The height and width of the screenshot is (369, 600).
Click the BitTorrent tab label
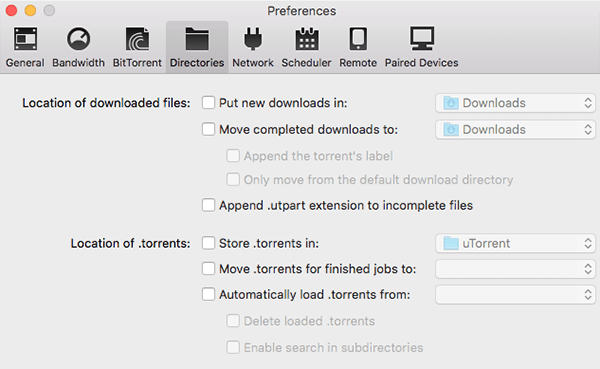(137, 63)
